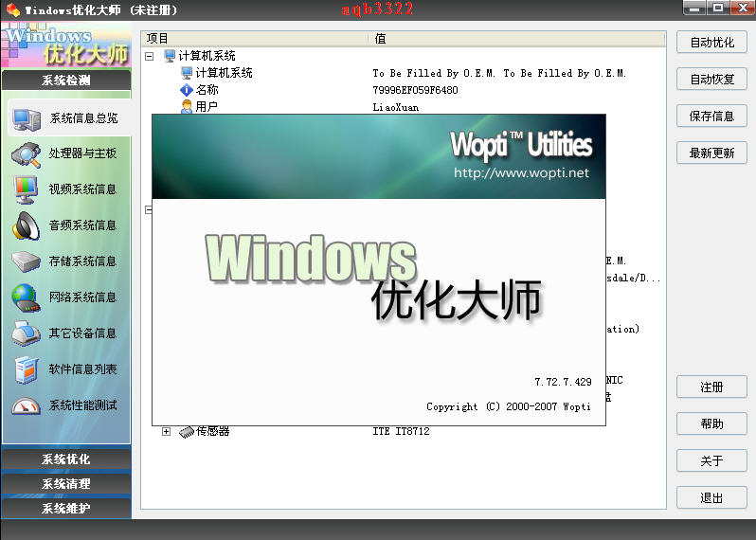Open 存储系统信息 page
Image resolution: width=756 pixels, height=540 pixels.
82,261
